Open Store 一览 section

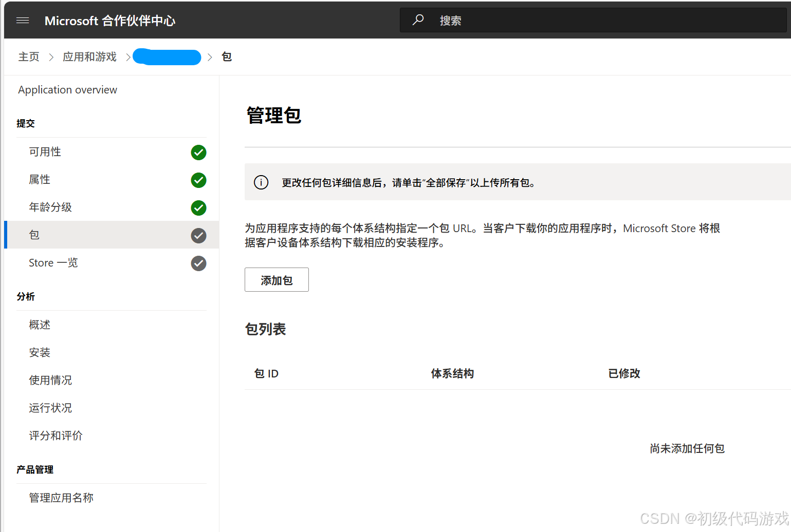coord(112,263)
